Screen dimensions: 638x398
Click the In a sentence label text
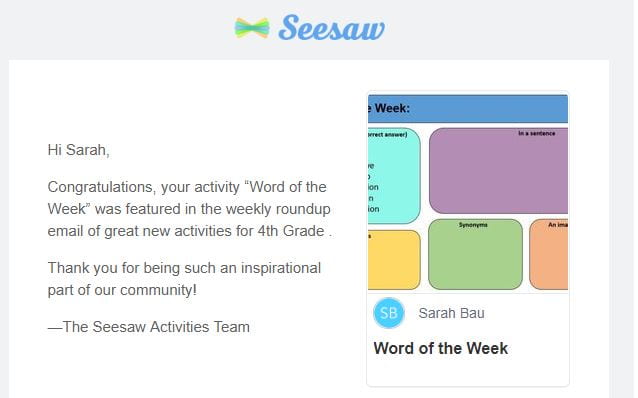(x=537, y=133)
